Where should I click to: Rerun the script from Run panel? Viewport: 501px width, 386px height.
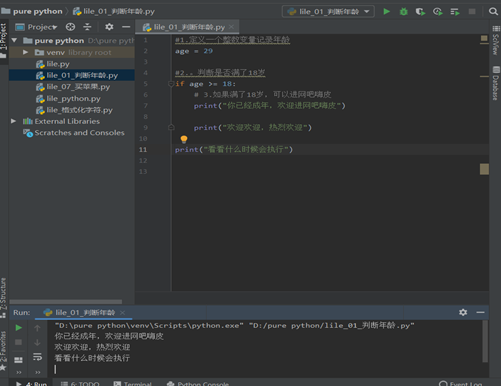click(x=19, y=328)
